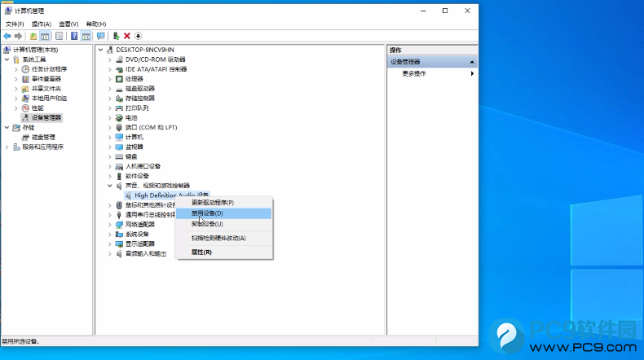644x360 pixels.
Task: Choose 卸载设备(U) from context menu
Action: pyautogui.click(x=224, y=224)
